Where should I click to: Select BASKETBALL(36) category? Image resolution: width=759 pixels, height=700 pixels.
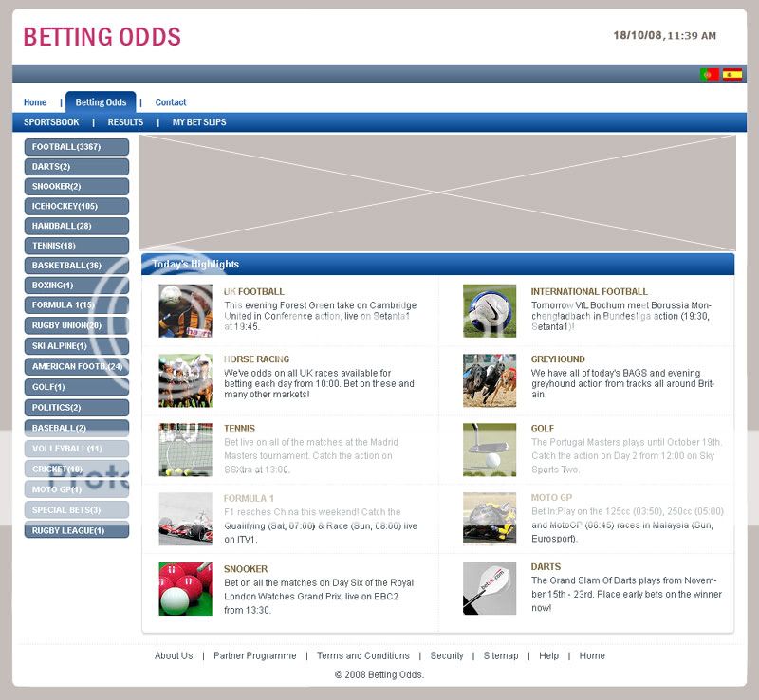(x=77, y=266)
